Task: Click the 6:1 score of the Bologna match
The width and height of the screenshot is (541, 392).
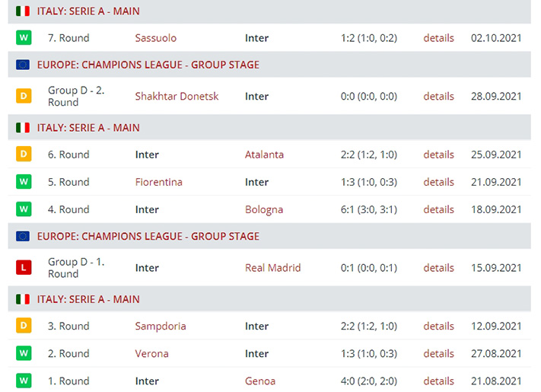Action: [348, 209]
